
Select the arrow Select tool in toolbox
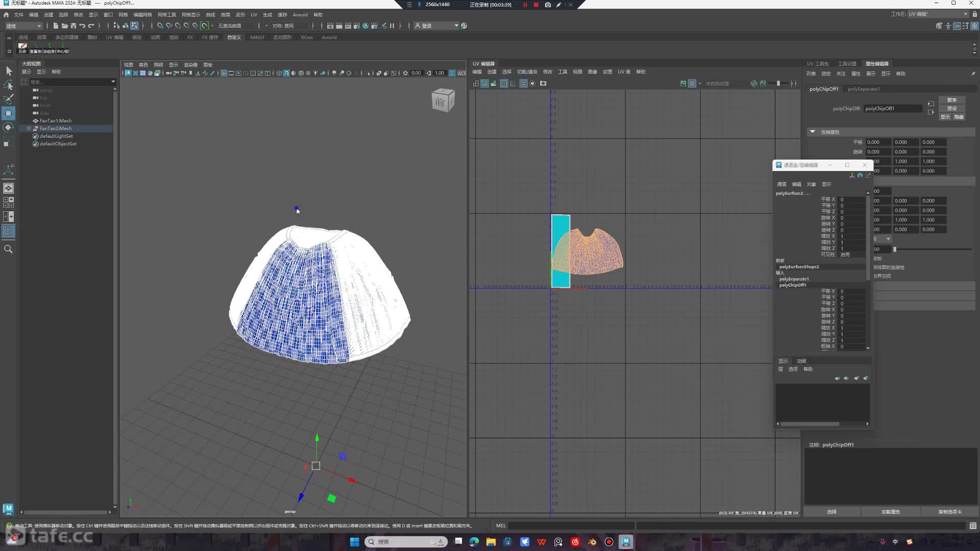click(x=9, y=71)
